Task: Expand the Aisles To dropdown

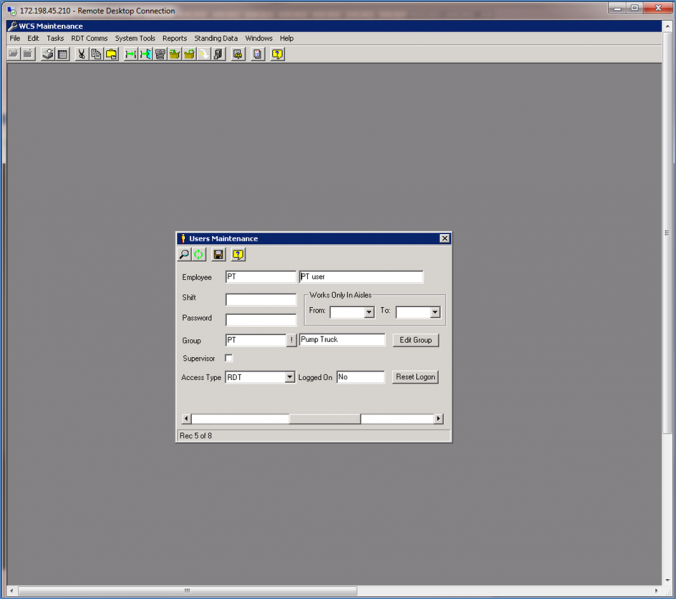Action: point(435,312)
